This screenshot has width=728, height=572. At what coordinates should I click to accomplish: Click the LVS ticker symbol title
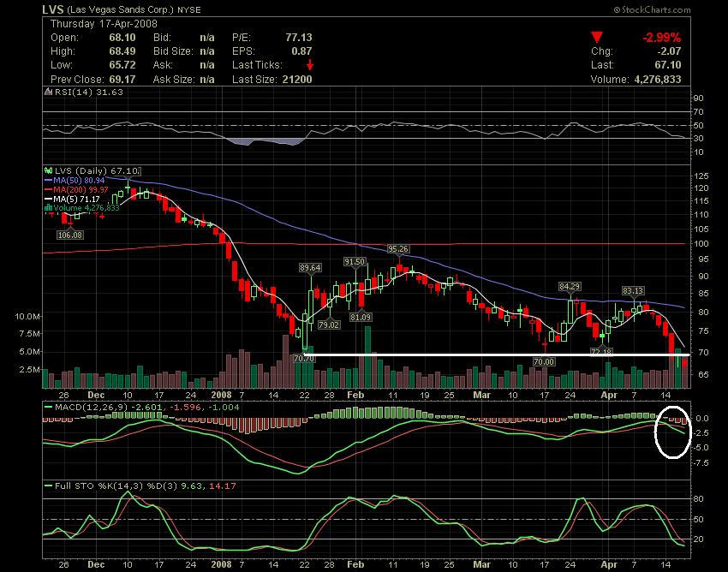click(53, 9)
